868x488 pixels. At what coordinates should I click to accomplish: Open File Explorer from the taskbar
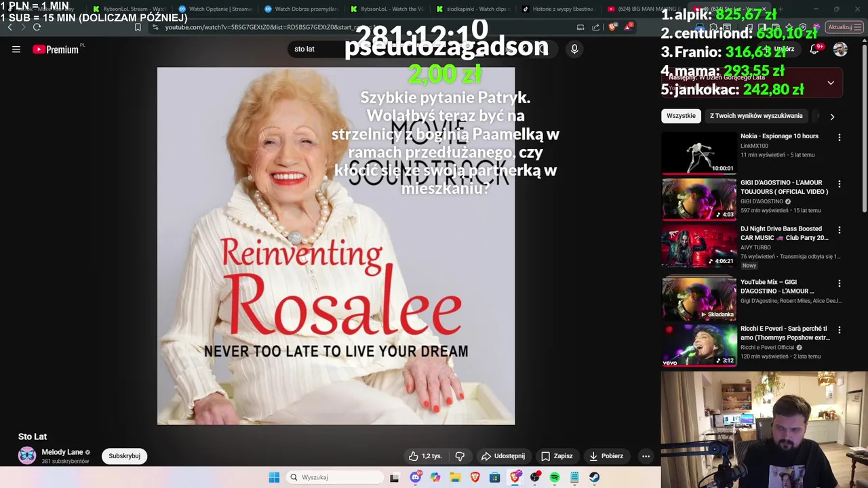coord(455,477)
